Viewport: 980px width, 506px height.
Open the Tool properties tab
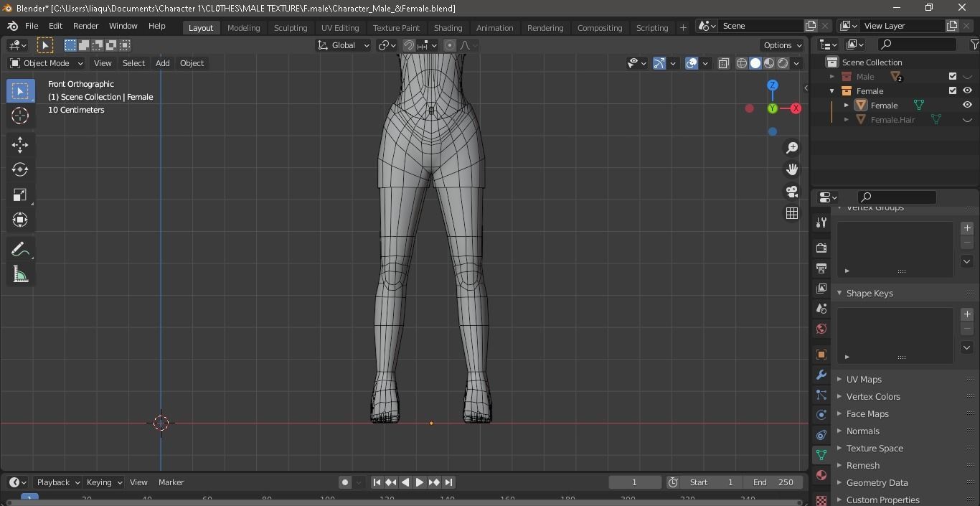click(x=821, y=222)
